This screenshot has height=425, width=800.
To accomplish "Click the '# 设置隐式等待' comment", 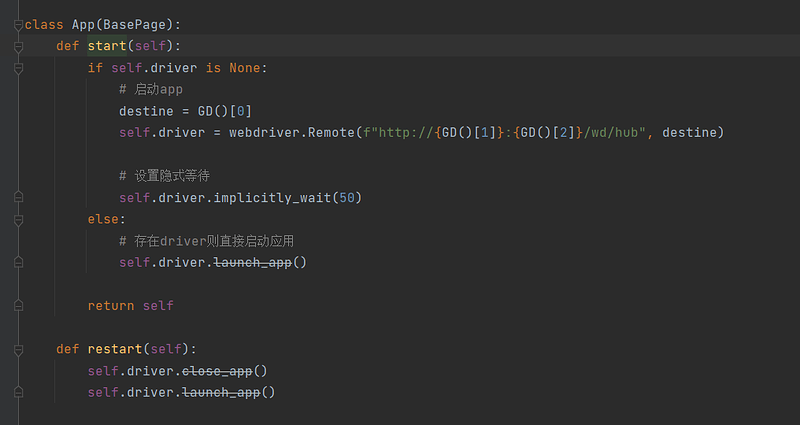I will (x=164, y=176).
